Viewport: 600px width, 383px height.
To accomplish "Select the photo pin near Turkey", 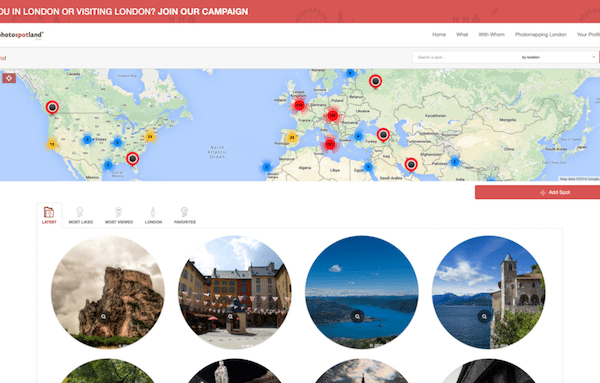I will (x=383, y=135).
